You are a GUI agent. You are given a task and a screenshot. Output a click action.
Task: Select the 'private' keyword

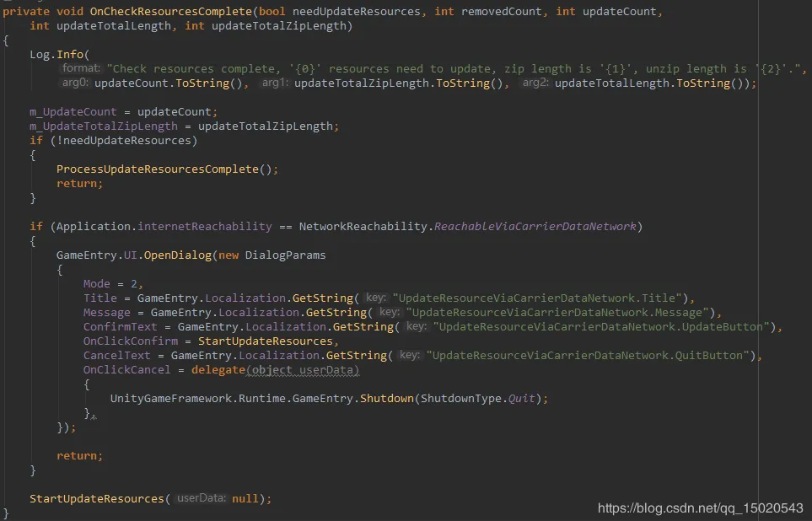(26, 12)
